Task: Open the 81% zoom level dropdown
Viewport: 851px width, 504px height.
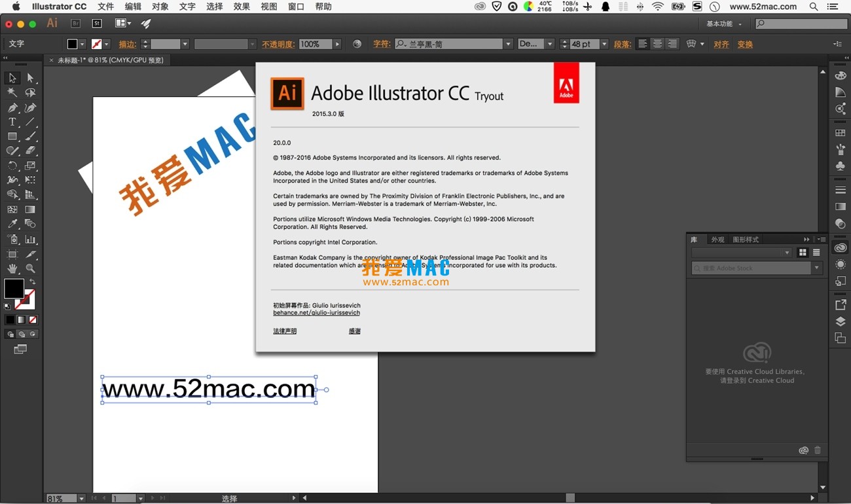Action: [82, 499]
